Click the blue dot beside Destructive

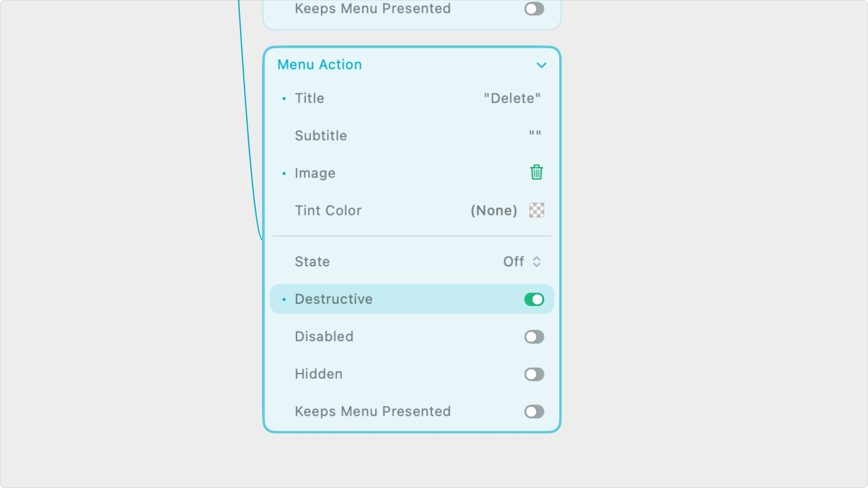[284, 299]
